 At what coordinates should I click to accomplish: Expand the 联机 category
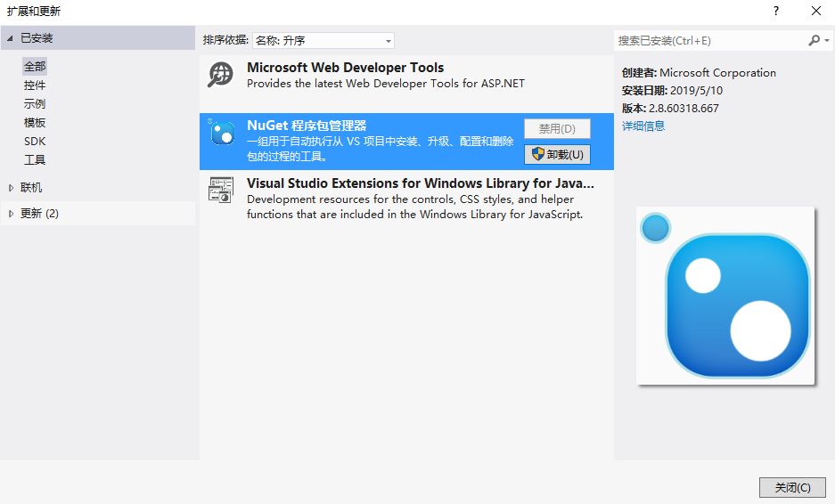(11, 187)
